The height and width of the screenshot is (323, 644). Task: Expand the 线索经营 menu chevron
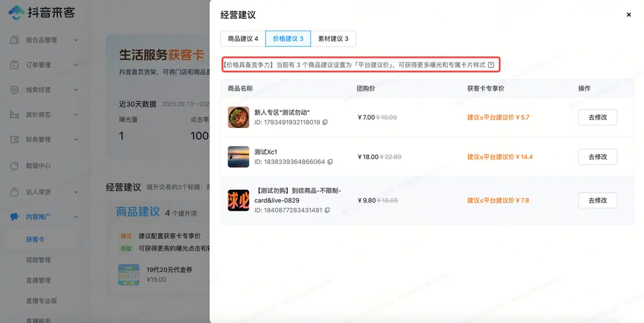tap(76, 90)
